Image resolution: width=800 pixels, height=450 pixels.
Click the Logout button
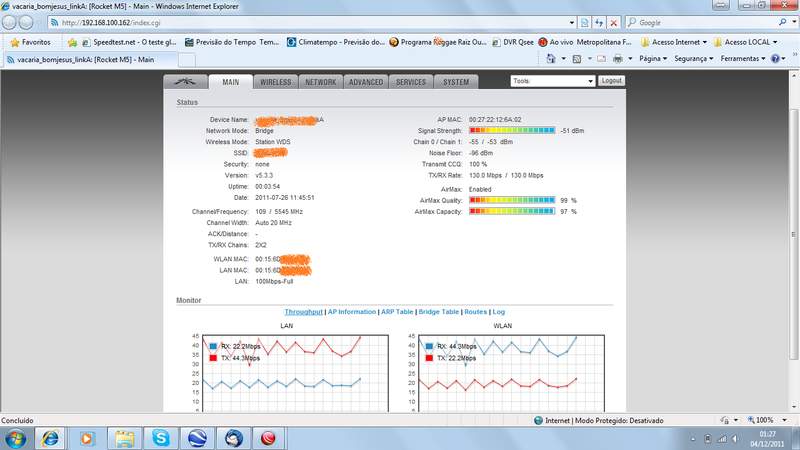coord(611,81)
